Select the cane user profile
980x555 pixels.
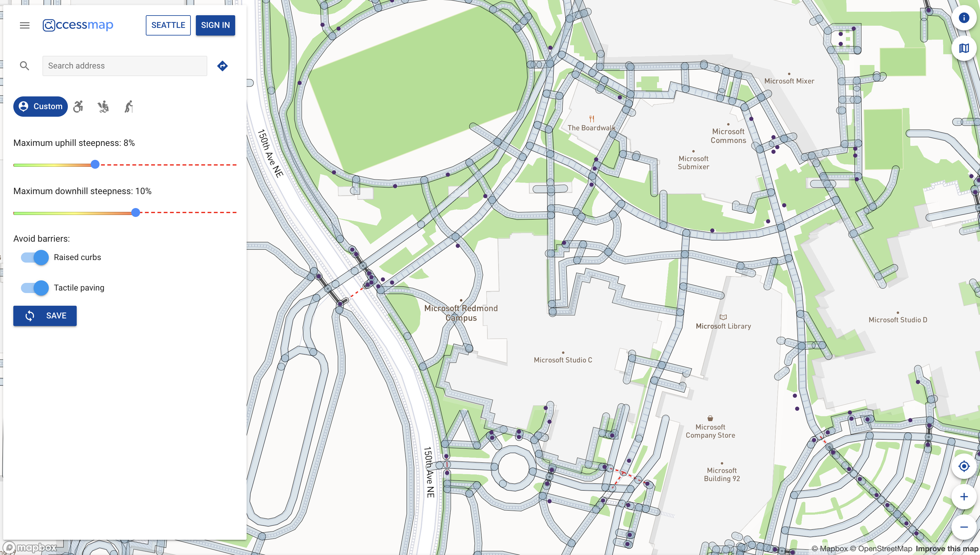(x=129, y=106)
